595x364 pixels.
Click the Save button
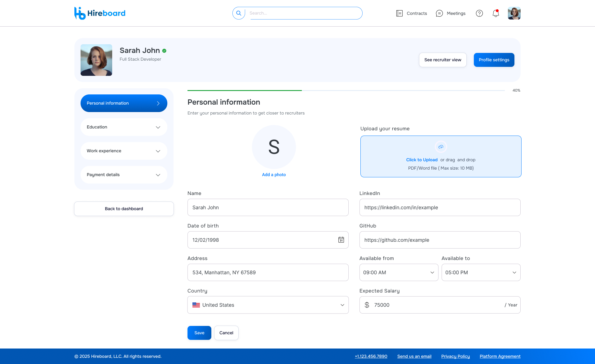199,333
